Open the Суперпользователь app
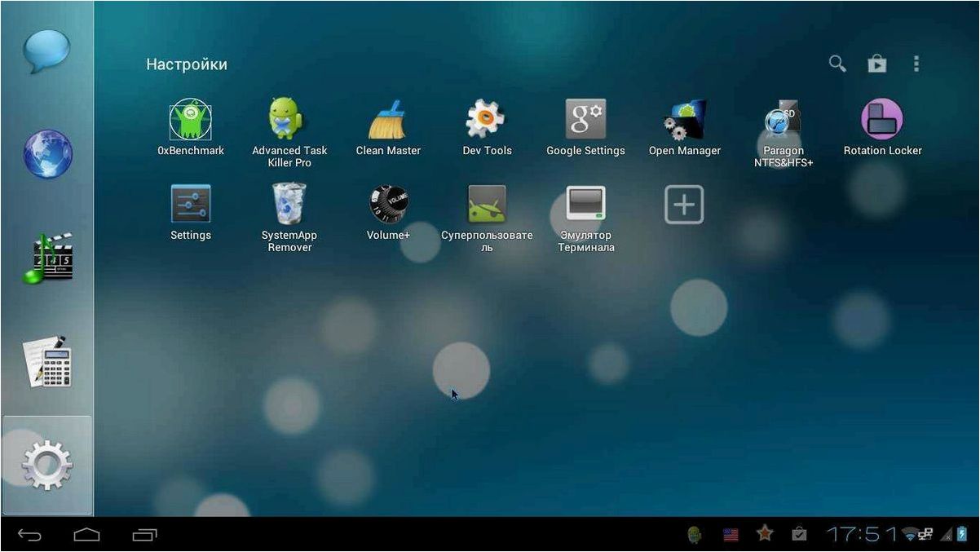Screen dimensions: 980x552 pyautogui.click(x=487, y=204)
